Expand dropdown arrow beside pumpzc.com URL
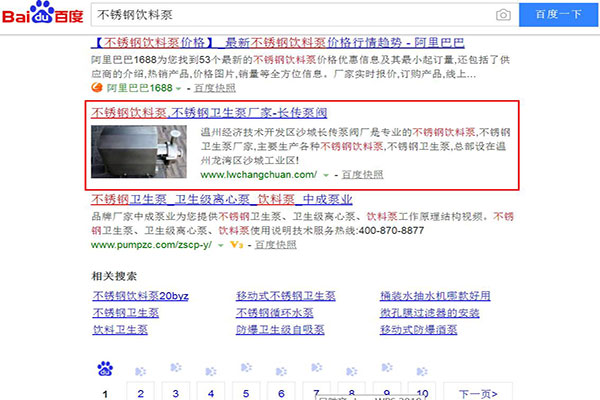600x400 pixels. point(220,245)
